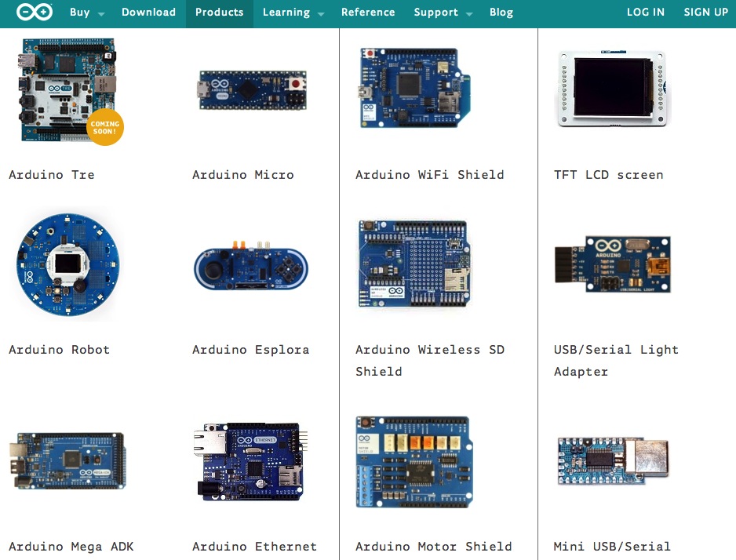The image size is (736, 560).
Task: Open the Blog page
Action: coord(501,13)
